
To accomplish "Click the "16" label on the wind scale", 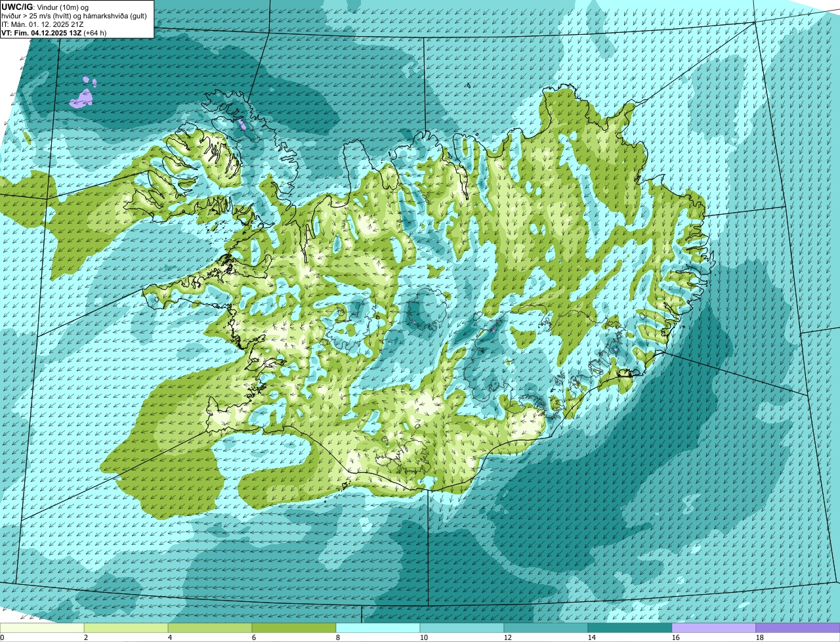I will pos(675,637).
